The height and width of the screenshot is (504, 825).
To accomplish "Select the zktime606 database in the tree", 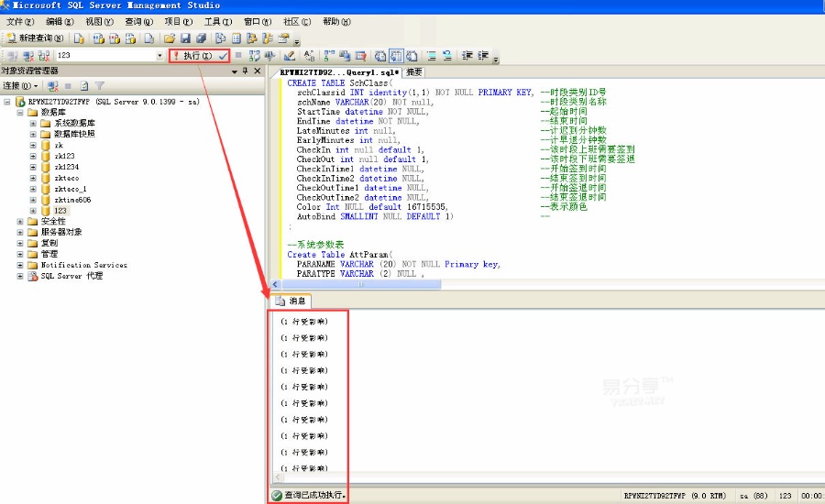I will tap(72, 200).
